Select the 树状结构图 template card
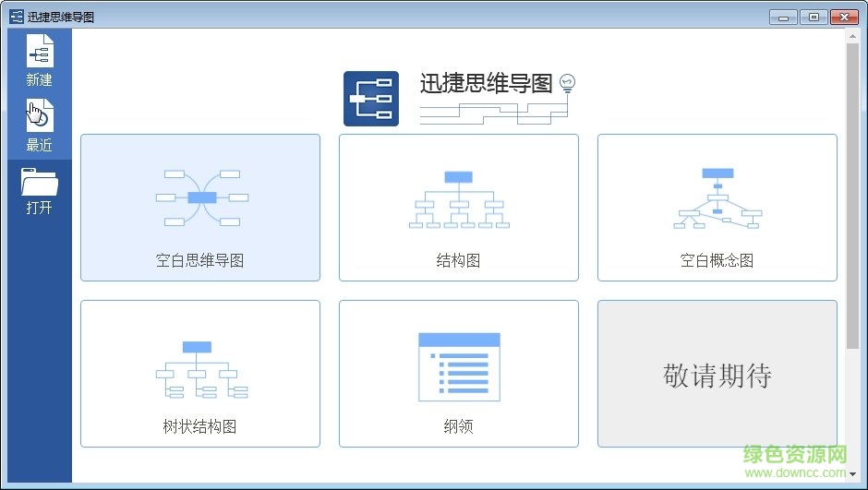Viewport: 868px width, 490px height. pyautogui.click(x=200, y=374)
